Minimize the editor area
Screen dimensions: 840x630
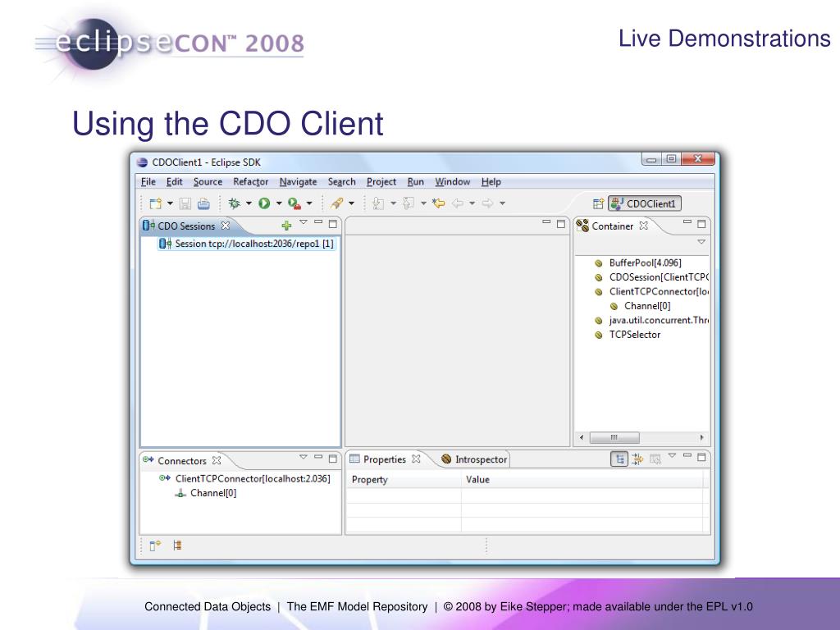pyautogui.click(x=546, y=221)
